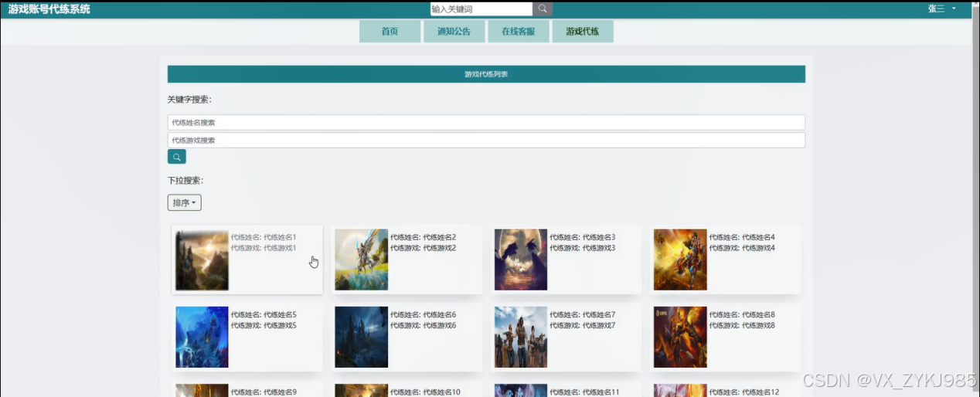Open the 通知公告 tab
980x397 pixels.
click(454, 32)
